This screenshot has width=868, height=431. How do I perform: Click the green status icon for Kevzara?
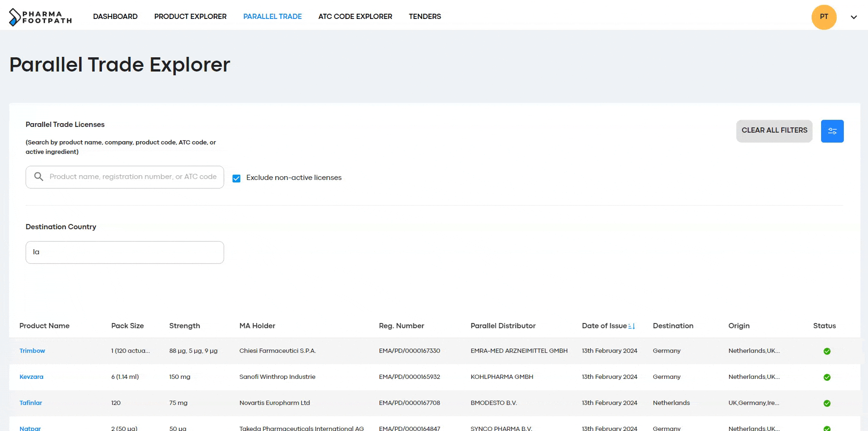[827, 377]
